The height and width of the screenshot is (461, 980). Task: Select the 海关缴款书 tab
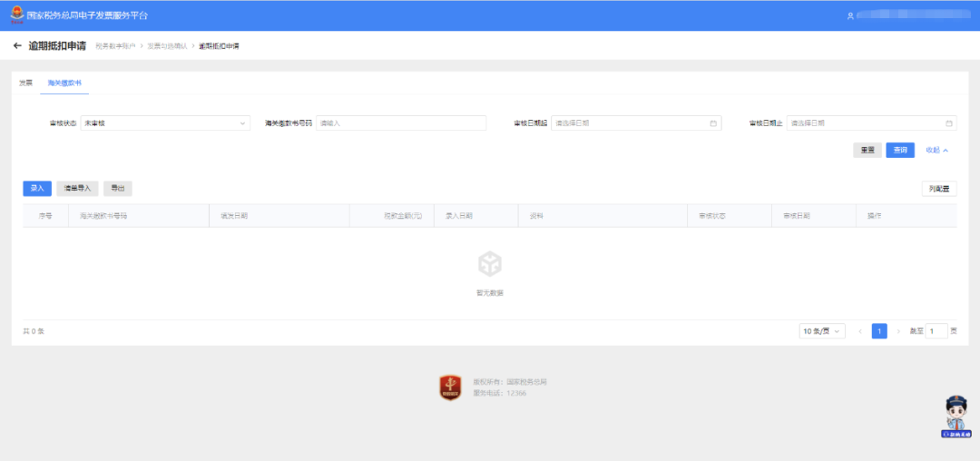click(64, 83)
